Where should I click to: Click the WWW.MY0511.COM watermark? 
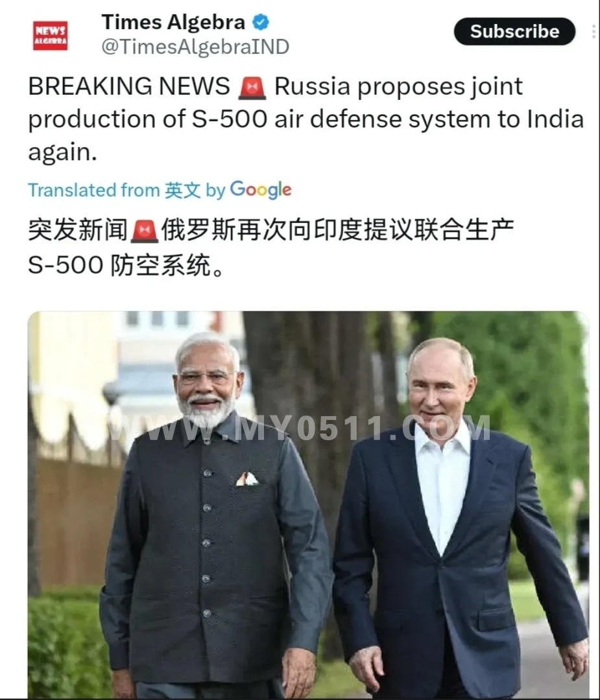[x=298, y=428]
